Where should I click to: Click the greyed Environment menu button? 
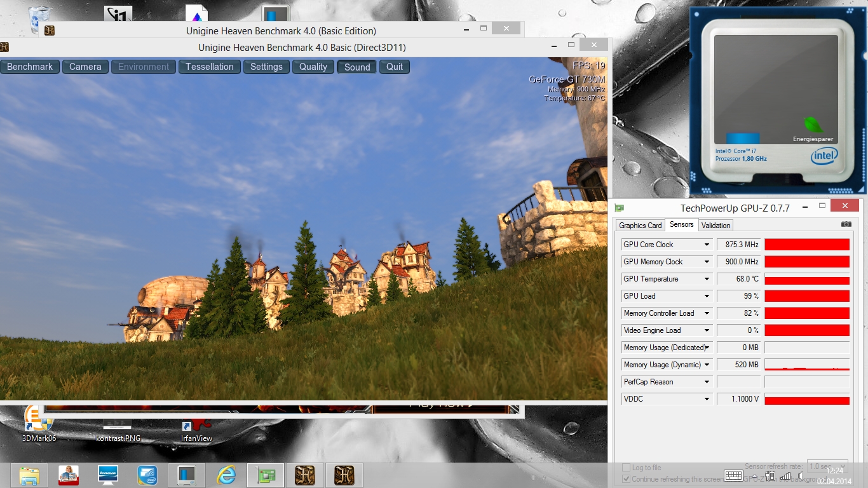tap(144, 67)
